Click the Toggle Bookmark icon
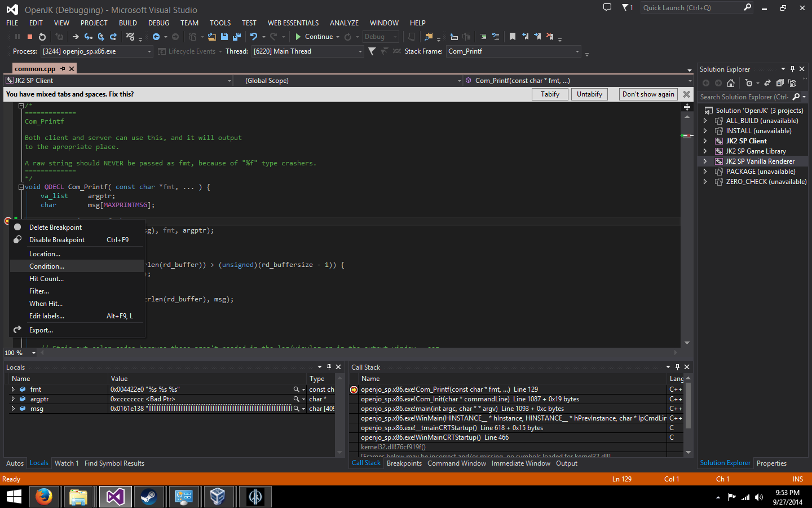Viewport: 812px width, 508px height. coord(513,37)
